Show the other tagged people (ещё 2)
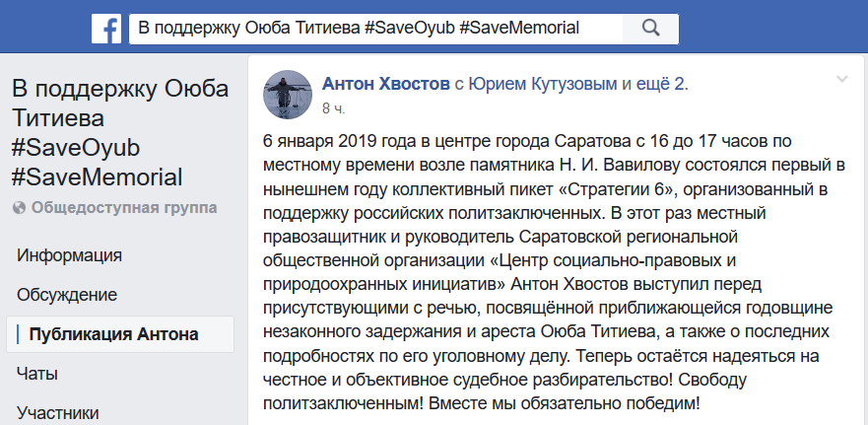This screenshot has width=868, height=425. 662,84
